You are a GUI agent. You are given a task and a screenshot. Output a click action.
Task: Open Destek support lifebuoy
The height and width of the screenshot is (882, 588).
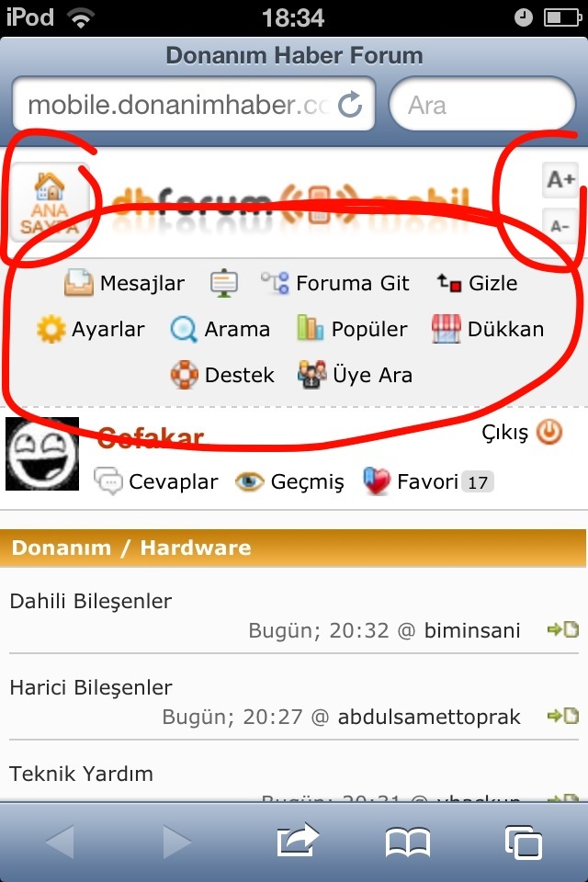(x=222, y=375)
